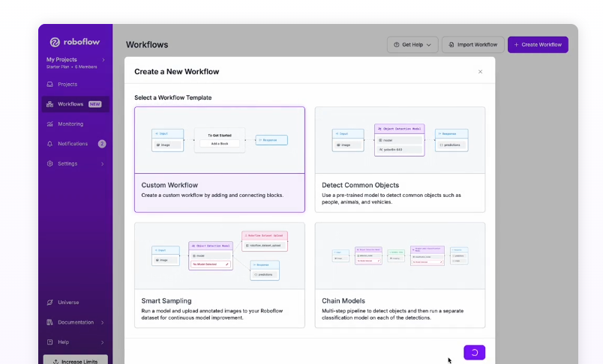Viewport: 603px width, 364px height.
Task: Open Settings in the sidebar
Action: 75,163
